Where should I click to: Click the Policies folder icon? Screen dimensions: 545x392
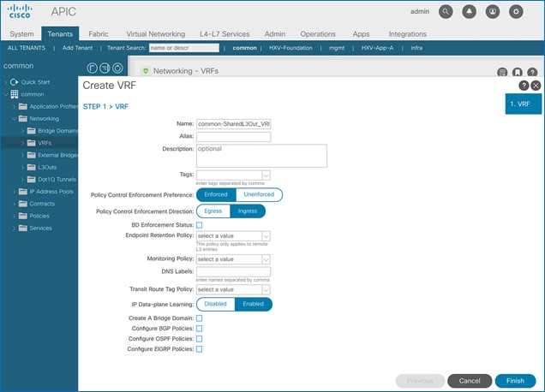click(23, 216)
